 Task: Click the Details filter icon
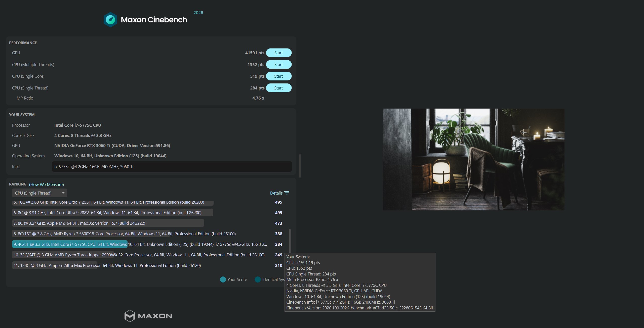point(287,193)
